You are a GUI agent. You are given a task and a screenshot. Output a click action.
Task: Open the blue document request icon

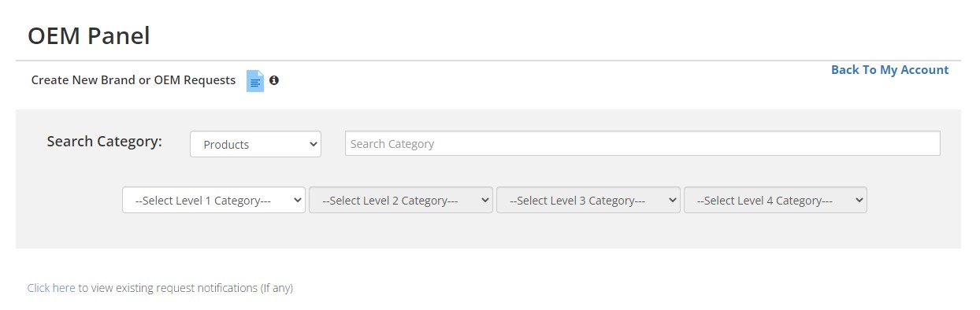pos(255,81)
